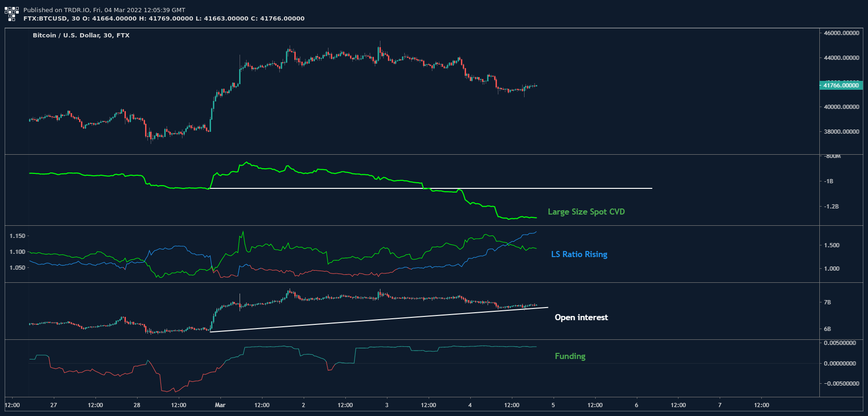Select the 27 date on time axis
This screenshot has height=416, width=868.
coord(54,405)
